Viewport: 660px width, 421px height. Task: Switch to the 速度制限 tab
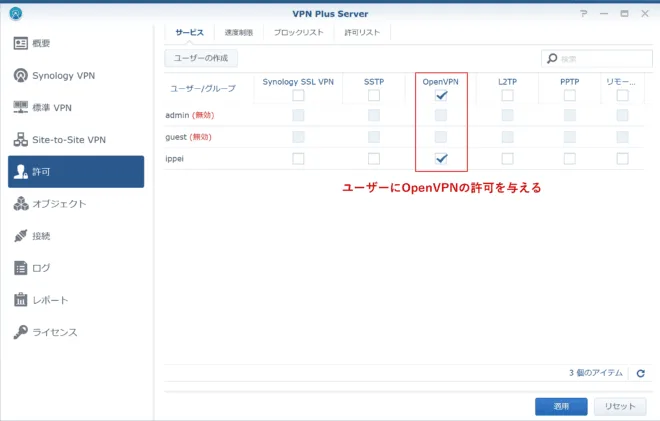pos(239,32)
